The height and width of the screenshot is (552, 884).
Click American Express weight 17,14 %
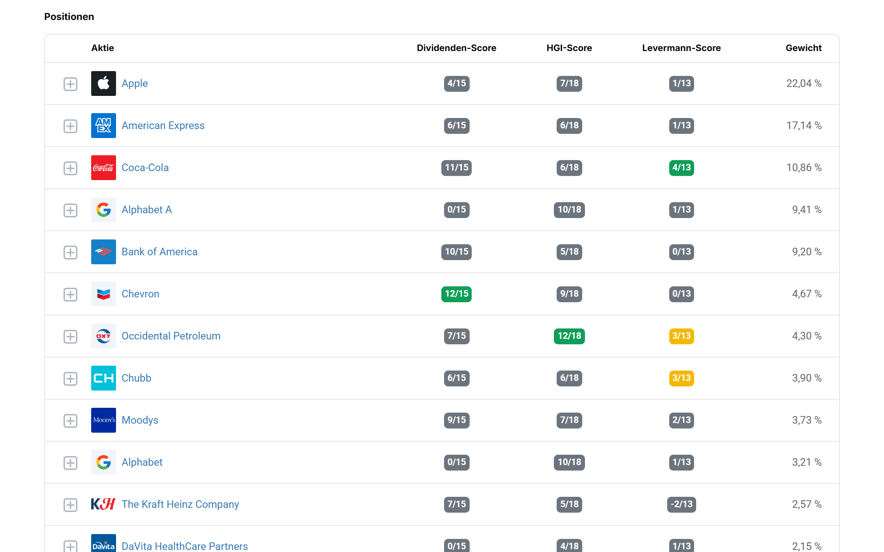[804, 125]
